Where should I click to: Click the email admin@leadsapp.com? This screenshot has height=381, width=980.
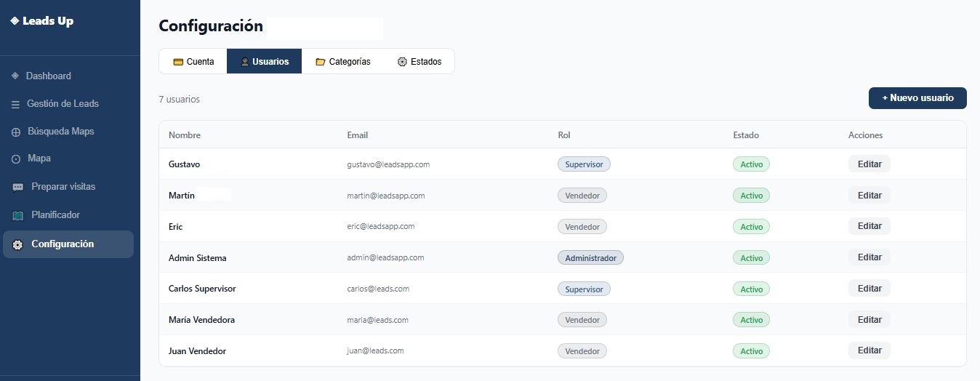click(386, 257)
